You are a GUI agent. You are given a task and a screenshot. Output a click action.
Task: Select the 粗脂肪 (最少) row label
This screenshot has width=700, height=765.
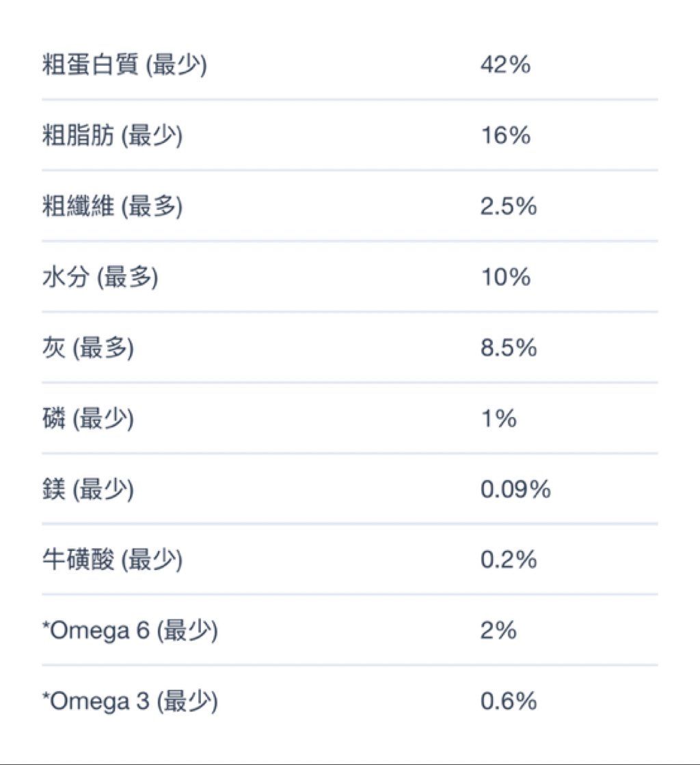coord(112,135)
